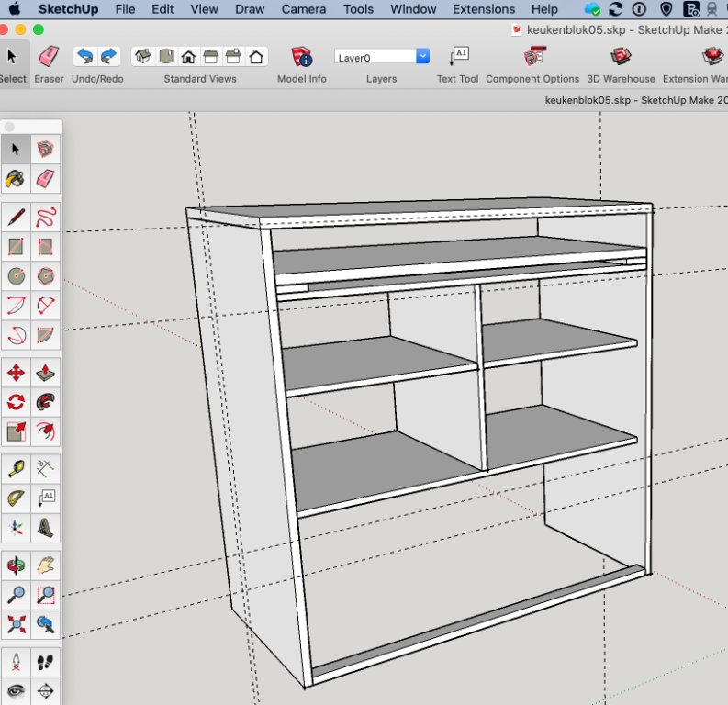Viewport: 728px width, 705px height.
Task: Click the Undo arrow button
Action: coord(84,57)
